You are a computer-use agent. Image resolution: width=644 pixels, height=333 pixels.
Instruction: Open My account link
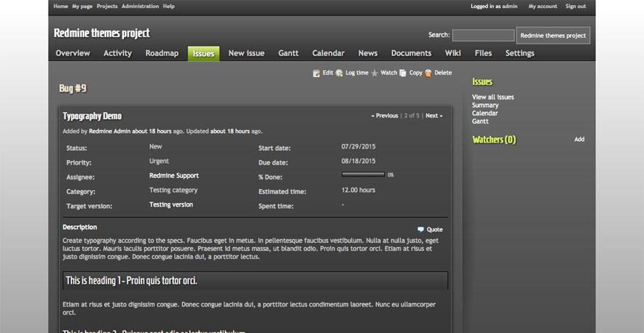tap(542, 7)
